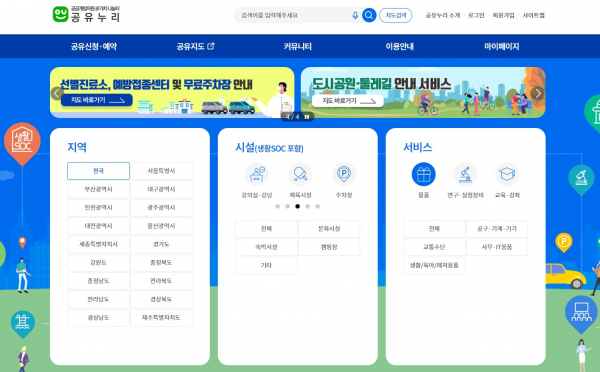This screenshot has height=372, width=600.
Task: Open the 공유신청·예약 menu
Action: point(94,46)
